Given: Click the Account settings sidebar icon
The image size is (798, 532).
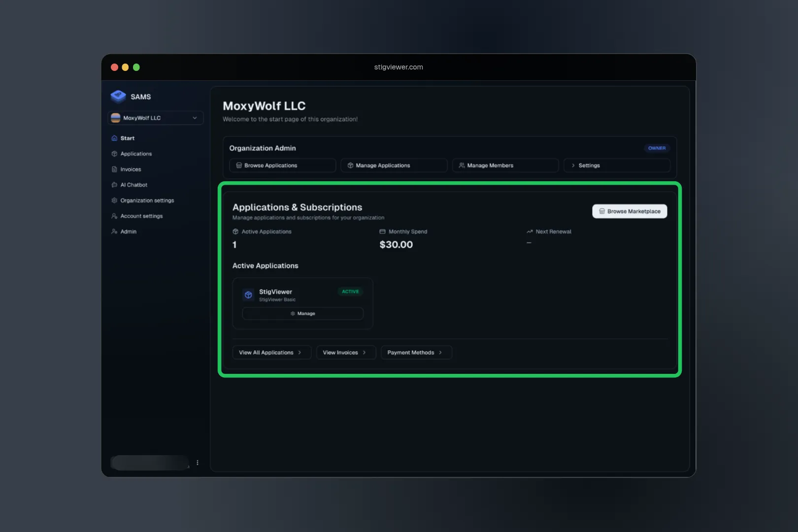Looking at the screenshot, I should point(114,216).
